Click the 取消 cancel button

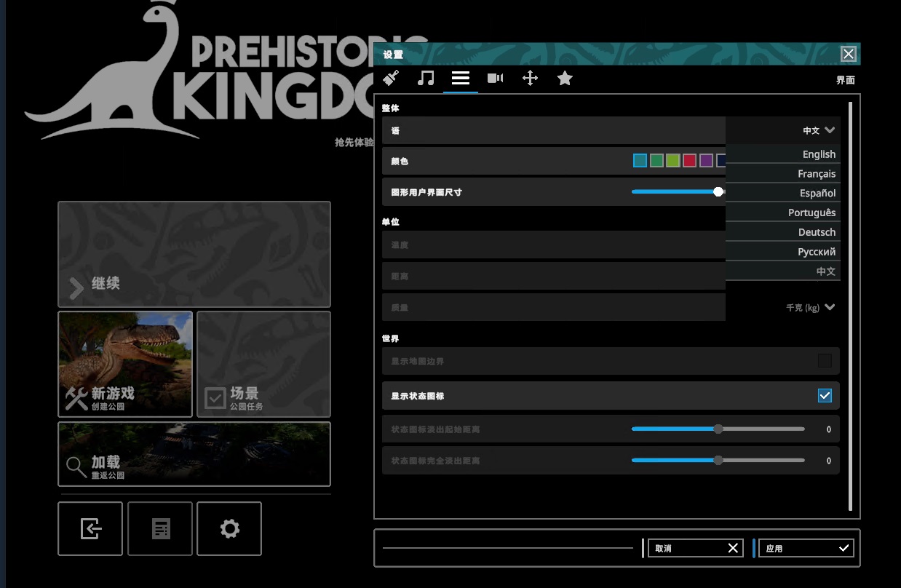point(696,548)
